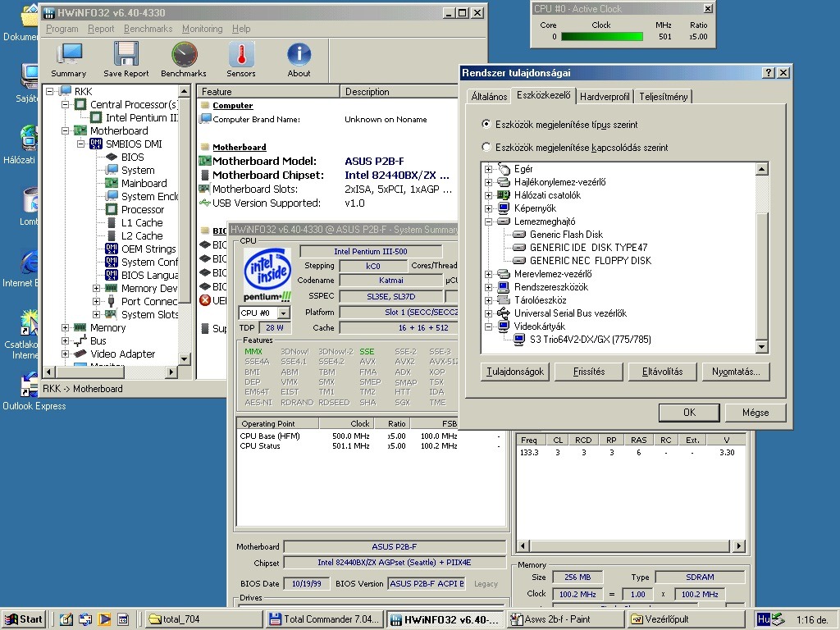The height and width of the screenshot is (630, 840).
Task: Open the Summary toolbar icon
Action: [x=69, y=55]
